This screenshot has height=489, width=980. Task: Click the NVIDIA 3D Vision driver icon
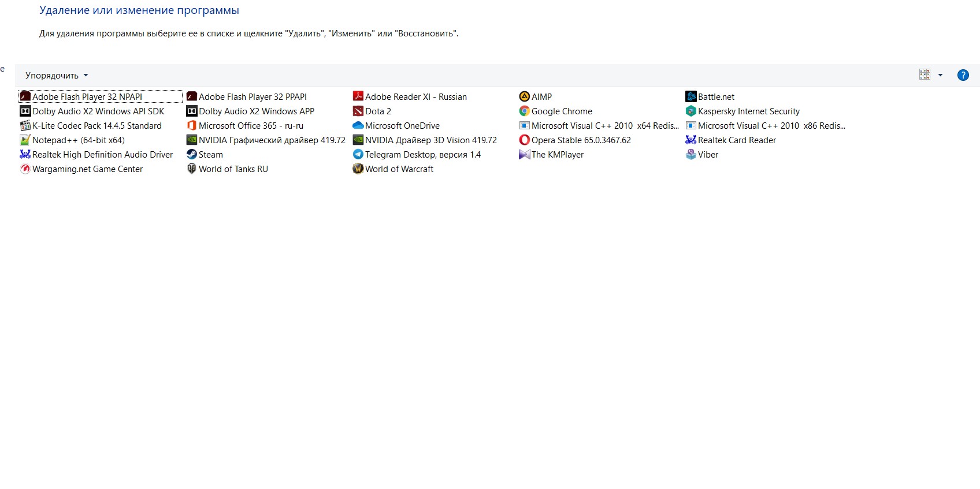click(358, 140)
